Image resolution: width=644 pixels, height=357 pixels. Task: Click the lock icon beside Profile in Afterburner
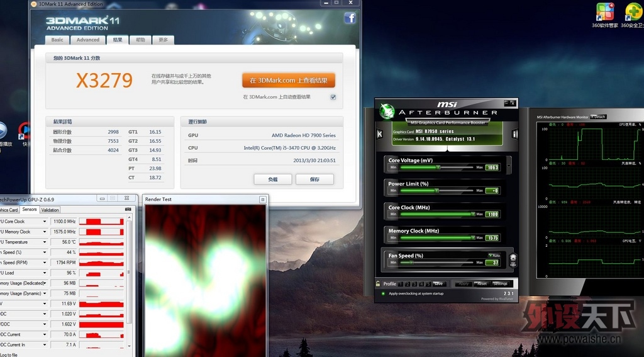click(x=378, y=283)
